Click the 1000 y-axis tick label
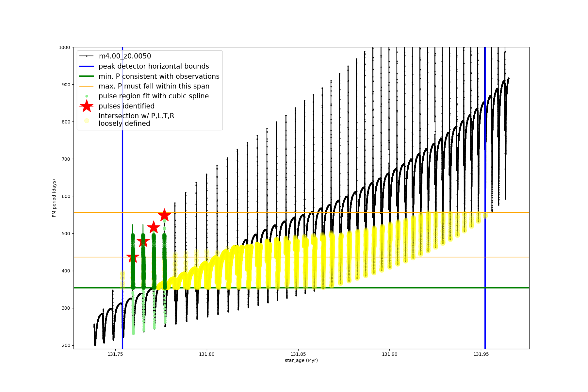The height and width of the screenshot is (392, 588). pyautogui.click(x=64, y=47)
